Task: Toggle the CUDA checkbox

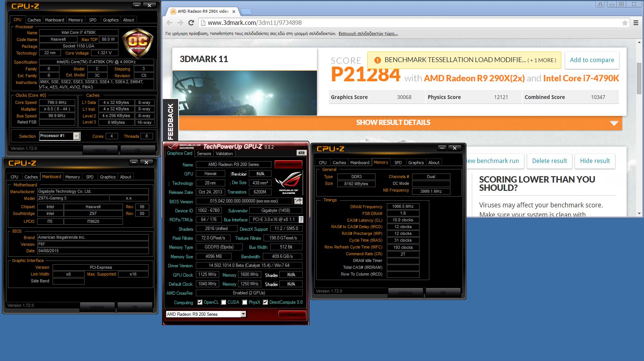Action: pyautogui.click(x=224, y=302)
